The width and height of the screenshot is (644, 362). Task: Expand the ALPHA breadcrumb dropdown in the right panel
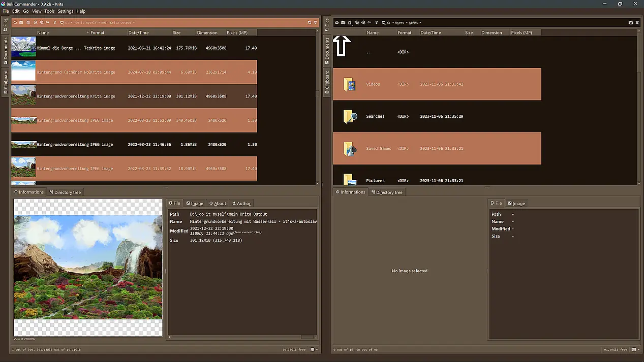(x=420, y=22)
